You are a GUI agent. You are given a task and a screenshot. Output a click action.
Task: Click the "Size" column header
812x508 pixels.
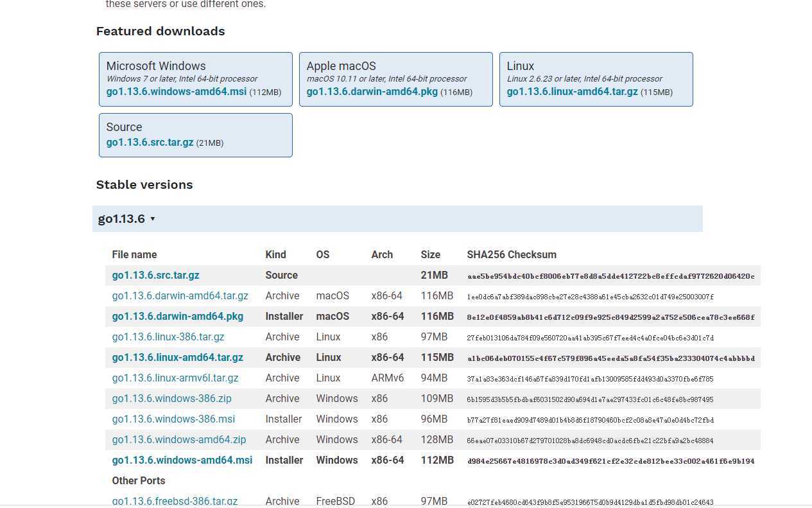click(431, 255)
